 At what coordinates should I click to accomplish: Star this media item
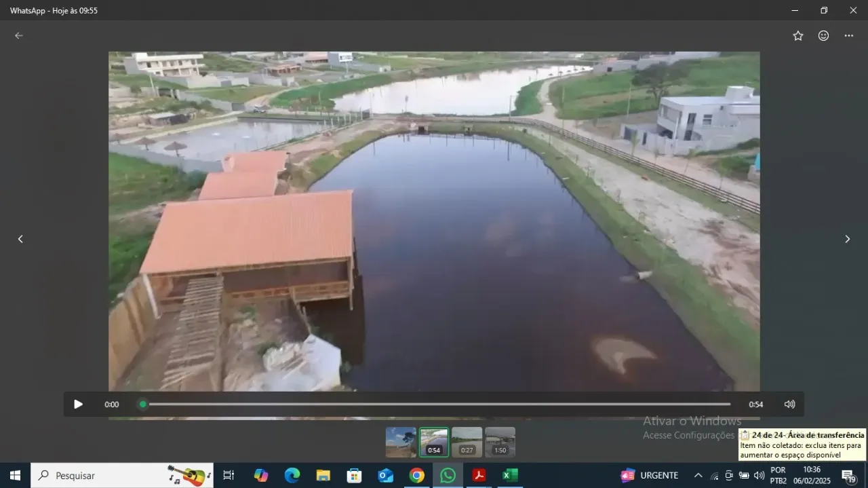[x=798, y=36]
